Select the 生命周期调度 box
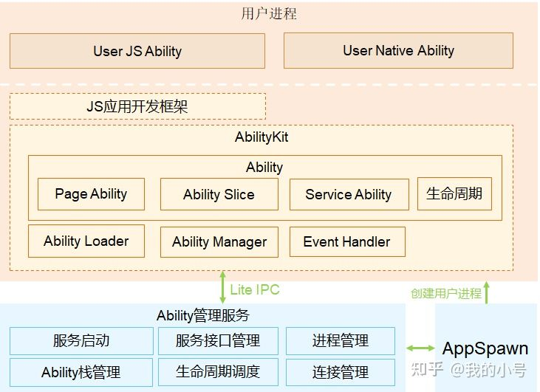Viewport: 540px width, 392px height. click(x=218, y=372)
